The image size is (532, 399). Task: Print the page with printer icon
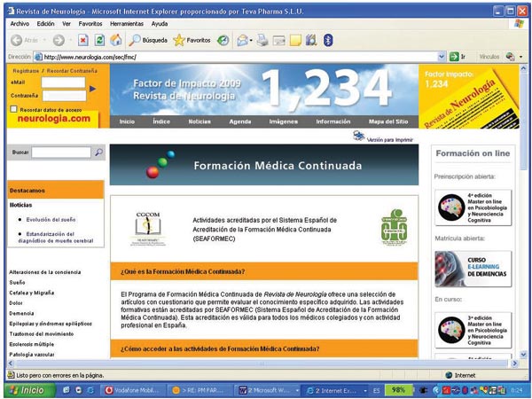[262, 40]
